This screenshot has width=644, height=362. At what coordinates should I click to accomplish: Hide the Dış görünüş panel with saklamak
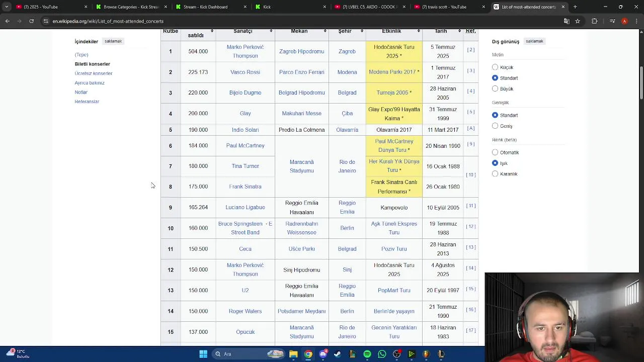coord(534,41)
